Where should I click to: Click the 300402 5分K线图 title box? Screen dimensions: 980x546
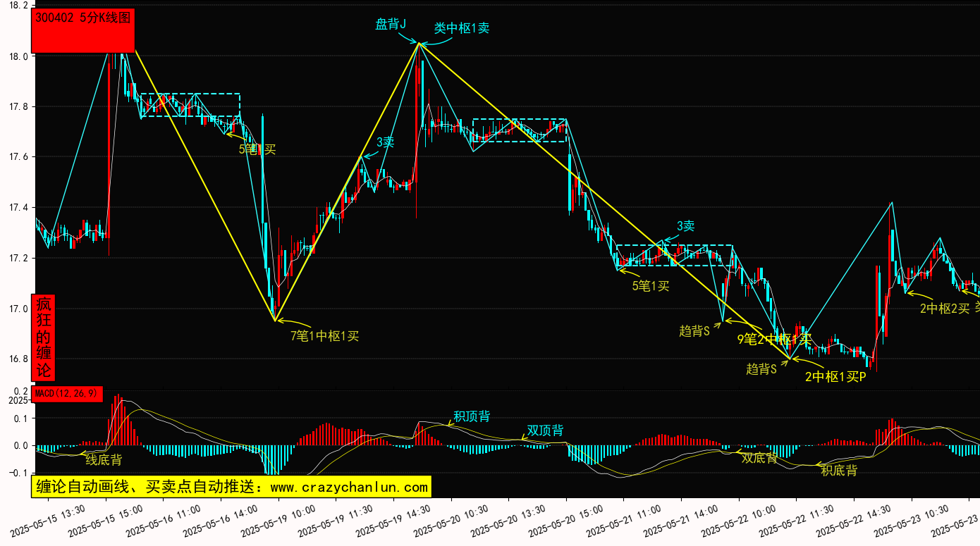(83, 32)
